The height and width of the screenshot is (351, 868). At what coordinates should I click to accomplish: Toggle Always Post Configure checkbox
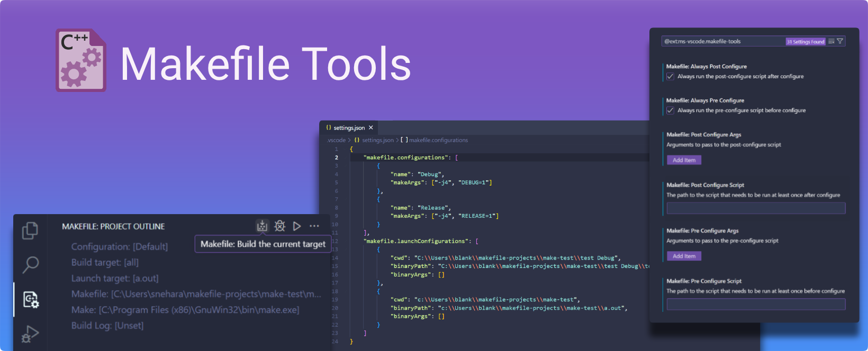(670, 77)
